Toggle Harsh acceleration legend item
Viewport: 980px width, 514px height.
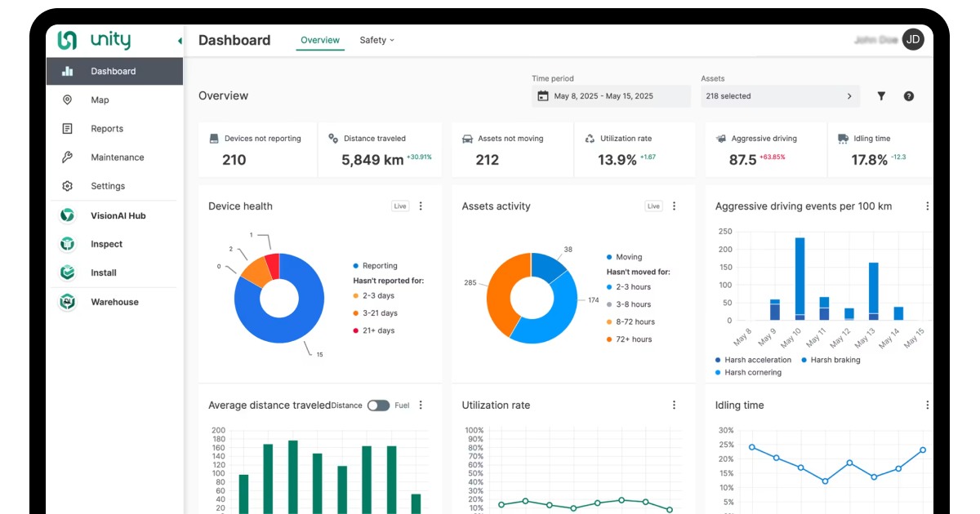click(753, 360)
